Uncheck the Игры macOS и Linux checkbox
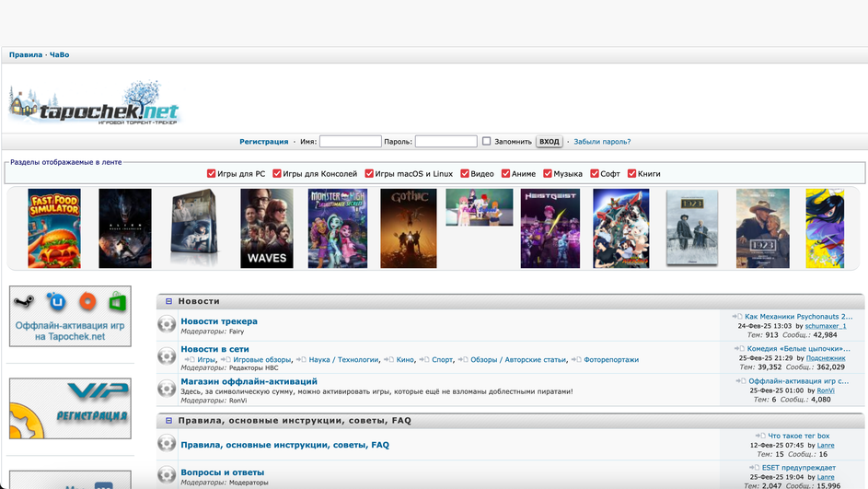This screenshot has height=489, width=868. (x=369, y=173)
